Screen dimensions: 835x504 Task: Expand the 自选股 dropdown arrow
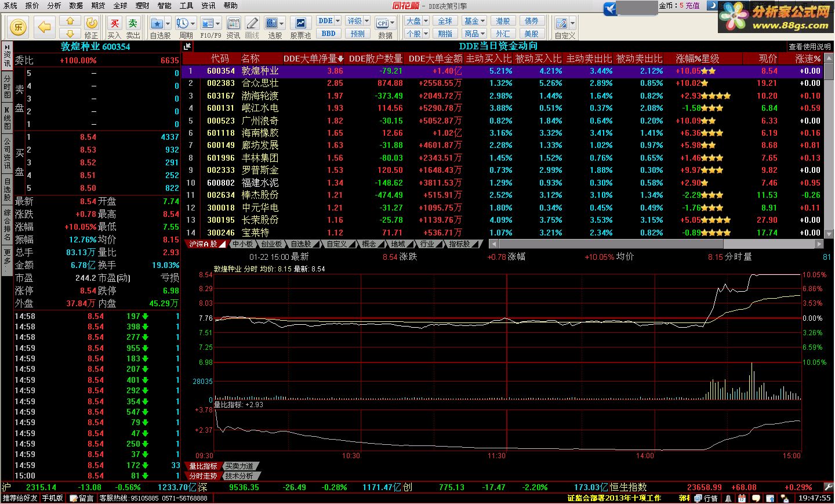[168, 24]
